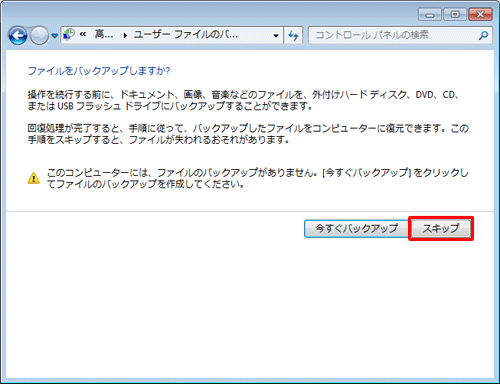Minimize the window

(430, 15)
